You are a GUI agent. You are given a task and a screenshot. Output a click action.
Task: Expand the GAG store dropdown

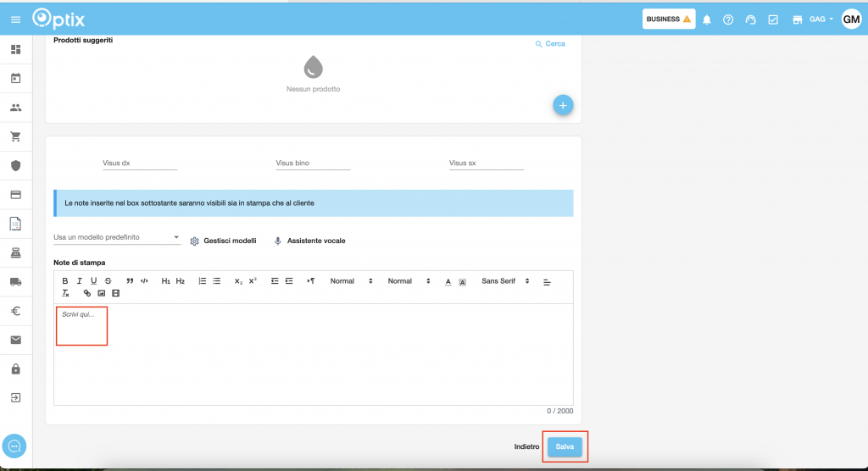pos(821,19)
